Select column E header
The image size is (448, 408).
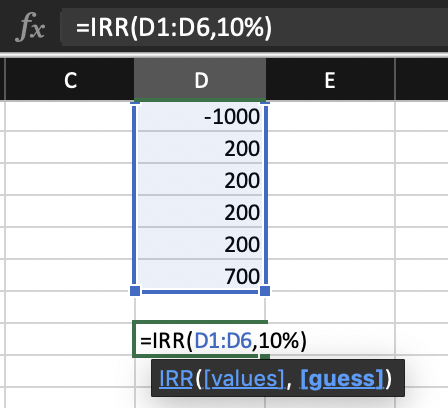pos(330,80)
